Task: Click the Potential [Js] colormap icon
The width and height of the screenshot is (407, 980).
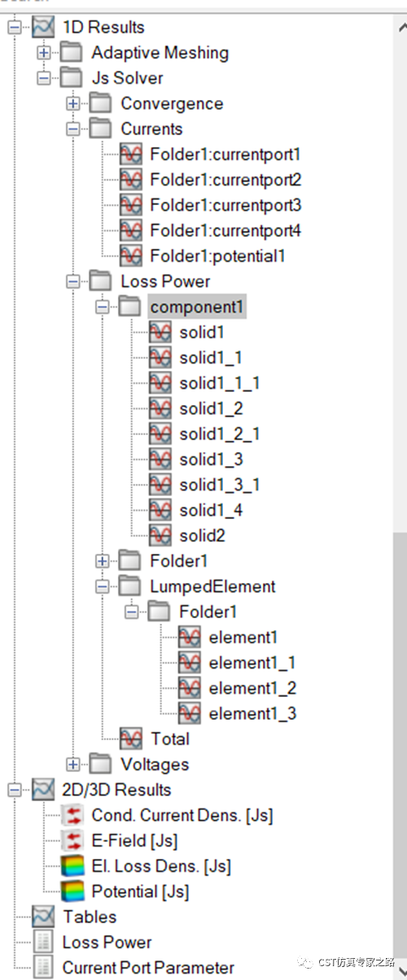Action: click(72, 891)
